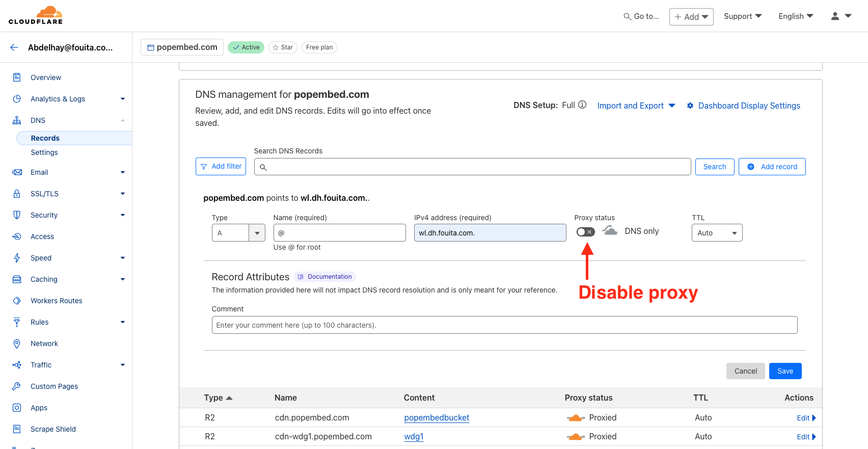The image size is (868, 449).
Task: Click the Overview clipboard icon
Action: [17, 77]
